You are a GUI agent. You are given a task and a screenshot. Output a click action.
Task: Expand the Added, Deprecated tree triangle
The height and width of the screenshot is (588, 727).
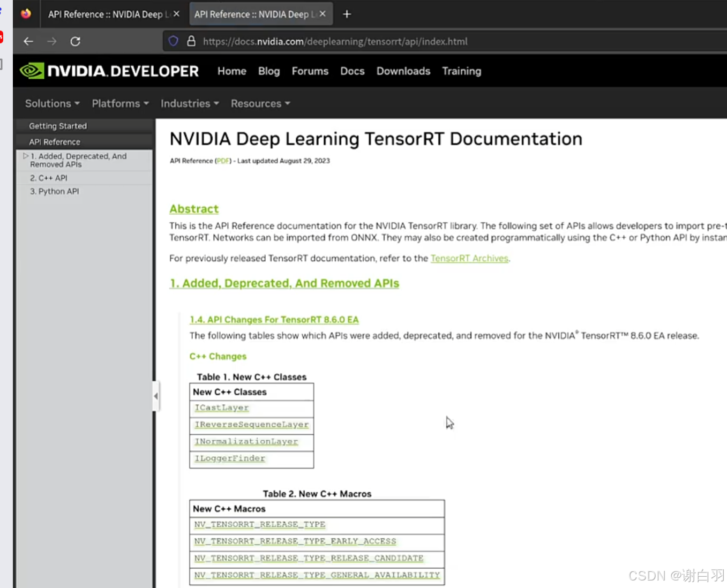pos(25,156)
